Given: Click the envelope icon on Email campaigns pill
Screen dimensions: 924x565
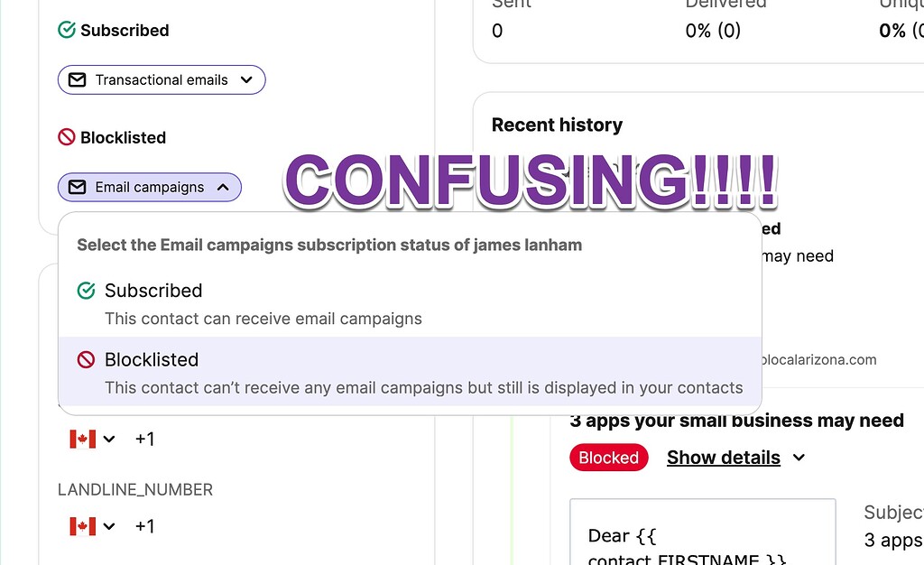Looking at the screenshot, I should pos(77,187).
